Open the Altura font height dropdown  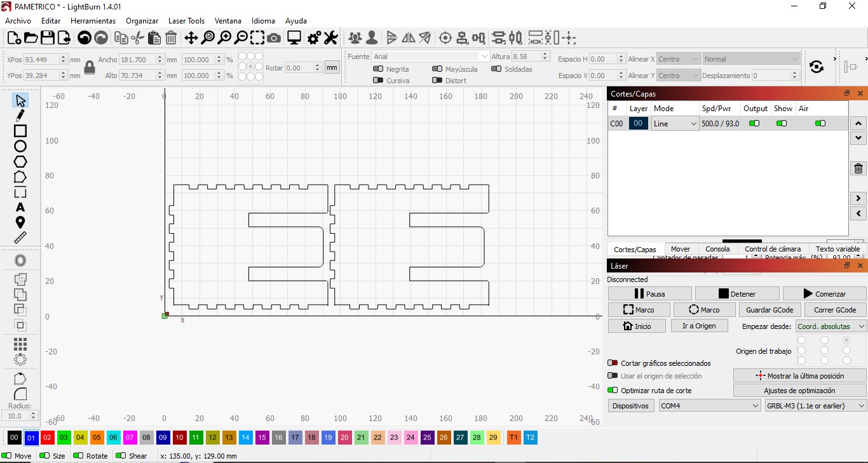coord(531,56)
